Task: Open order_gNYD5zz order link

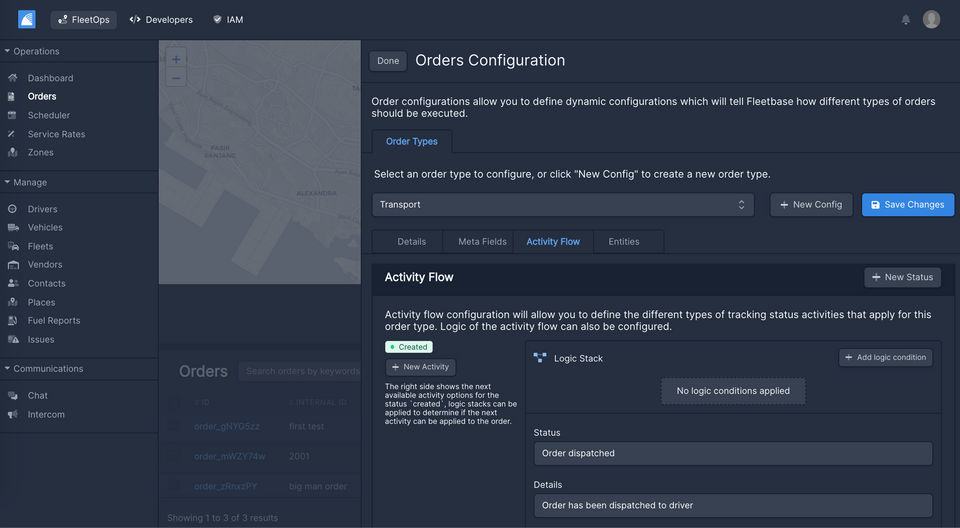Action: coord(227,426)
